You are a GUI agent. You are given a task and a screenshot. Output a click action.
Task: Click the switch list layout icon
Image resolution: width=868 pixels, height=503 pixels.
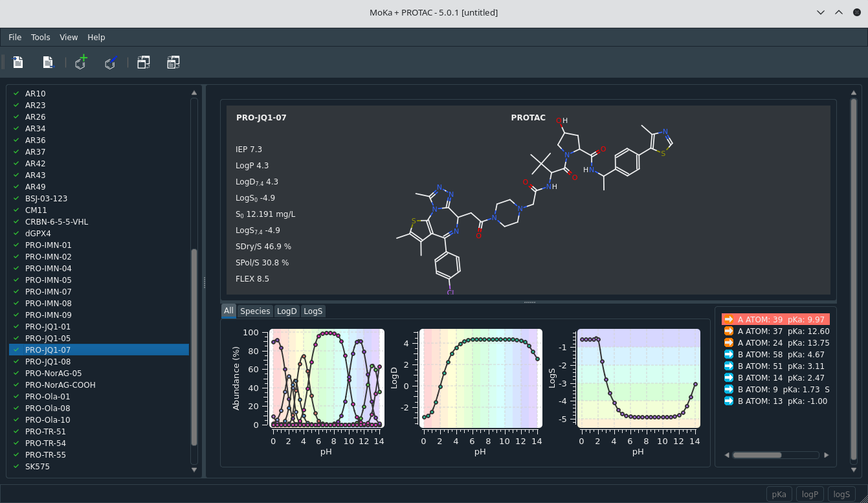click(173, 62)
